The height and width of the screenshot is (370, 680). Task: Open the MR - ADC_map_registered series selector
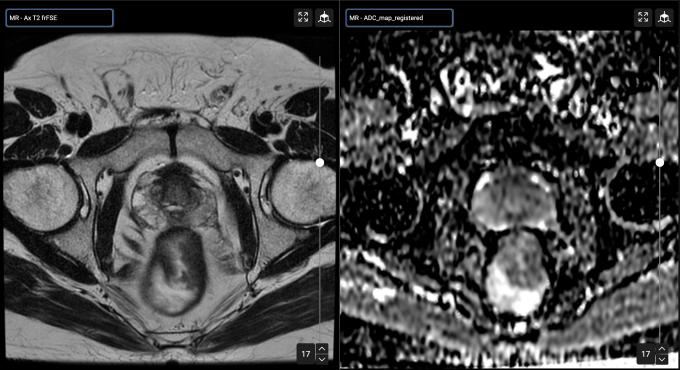(399, 18)
